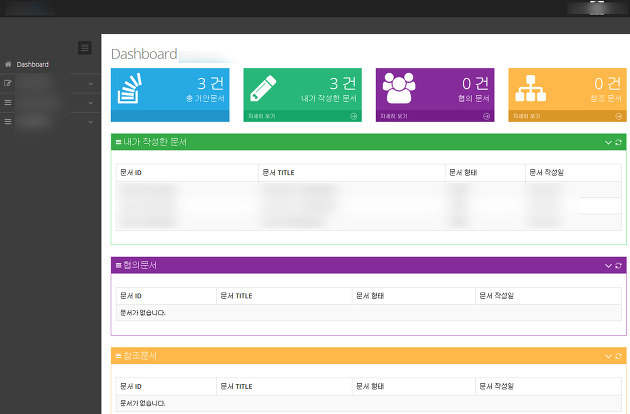Click 문서 작성일 column in 내가 작성한 문서 table
The width and height of the screenshot is (630, 414).
click(573, 172)
